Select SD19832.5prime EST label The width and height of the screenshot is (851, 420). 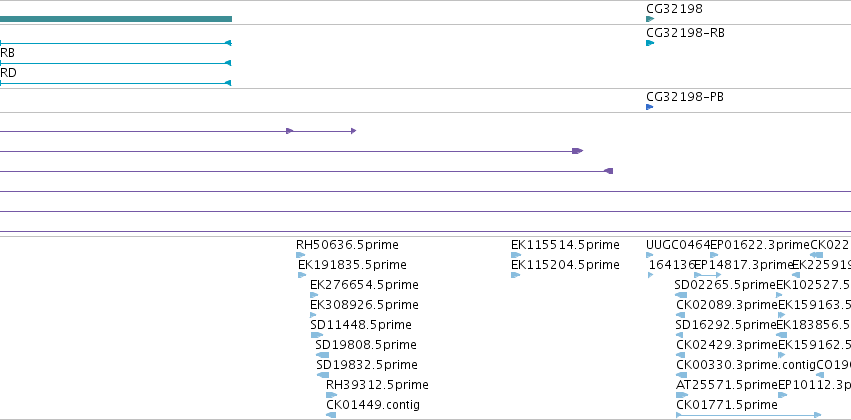pyautogui.click(x=367, y=365)
